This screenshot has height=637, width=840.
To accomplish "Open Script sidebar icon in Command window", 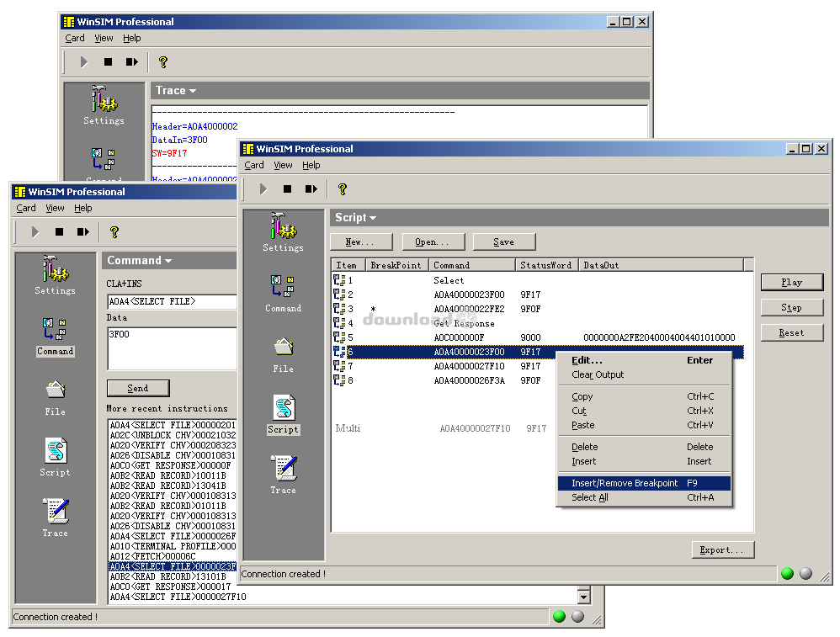I will click(56, 458).
